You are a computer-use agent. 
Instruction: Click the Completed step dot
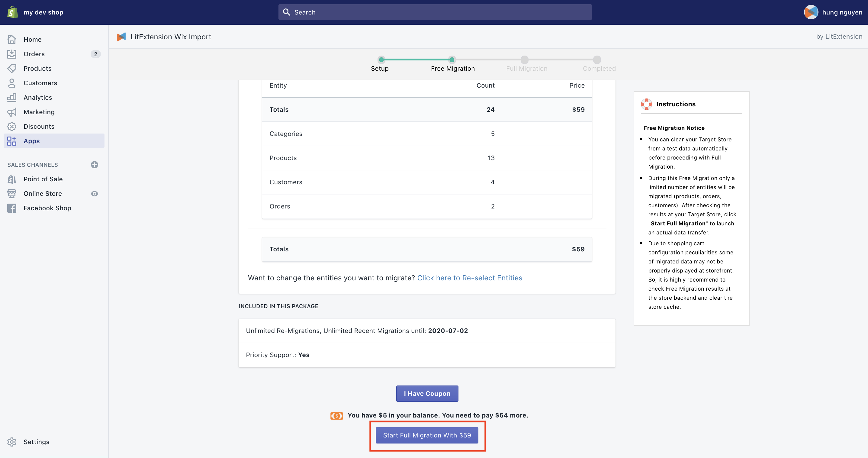597,60
